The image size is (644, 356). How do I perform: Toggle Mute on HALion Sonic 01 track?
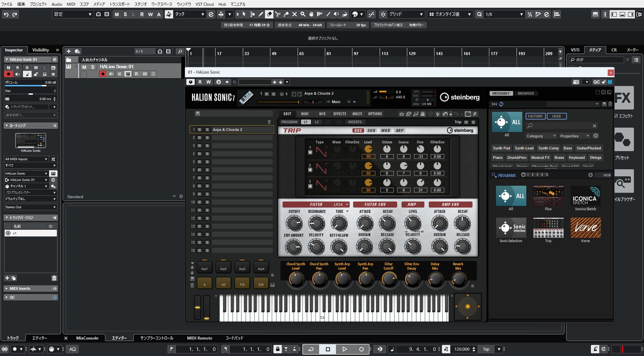pos(84,67)
